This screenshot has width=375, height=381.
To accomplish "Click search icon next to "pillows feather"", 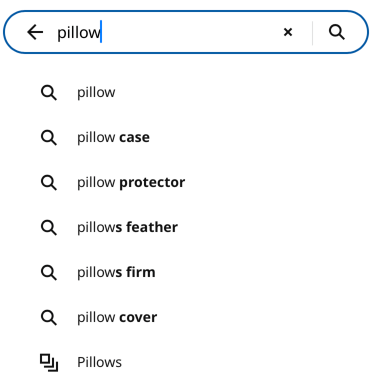I will tap(49, 228).
